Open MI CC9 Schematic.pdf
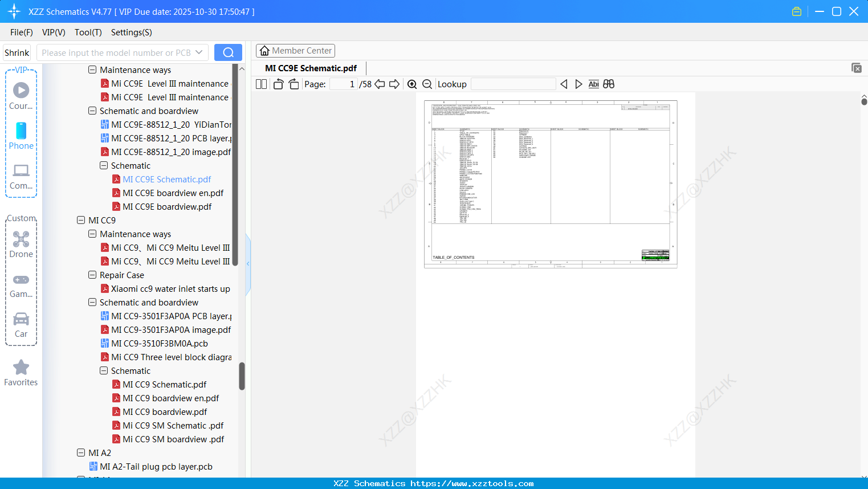 [x=165, y=384]
